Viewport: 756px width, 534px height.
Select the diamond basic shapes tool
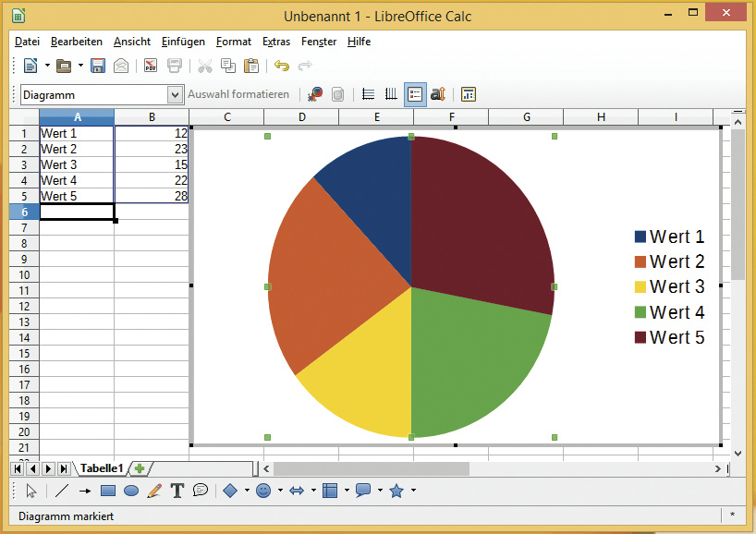tap(230, 491)
